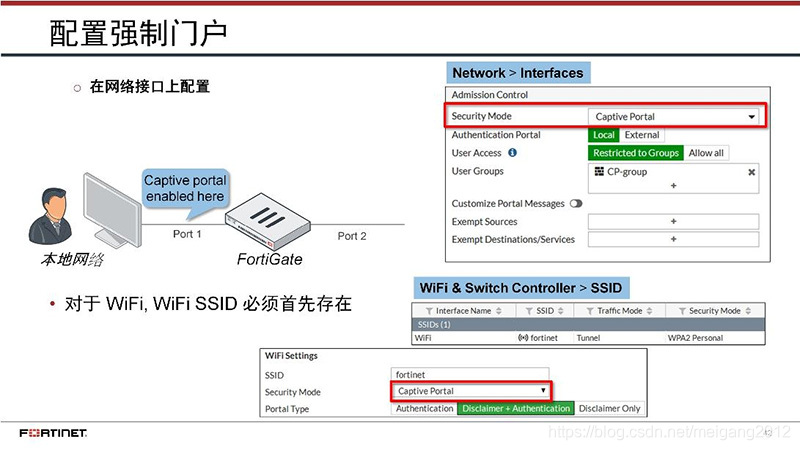Click the User Groups label
This screenshot has width=800, height=450.
point(478,171)
